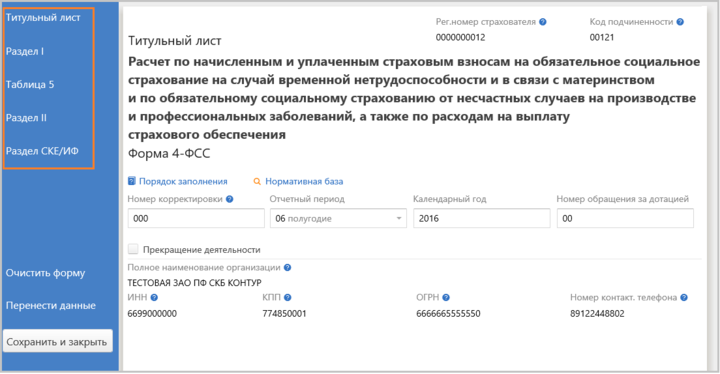
Task: Open Раздел I in sidebar
Action: point(25,51)
